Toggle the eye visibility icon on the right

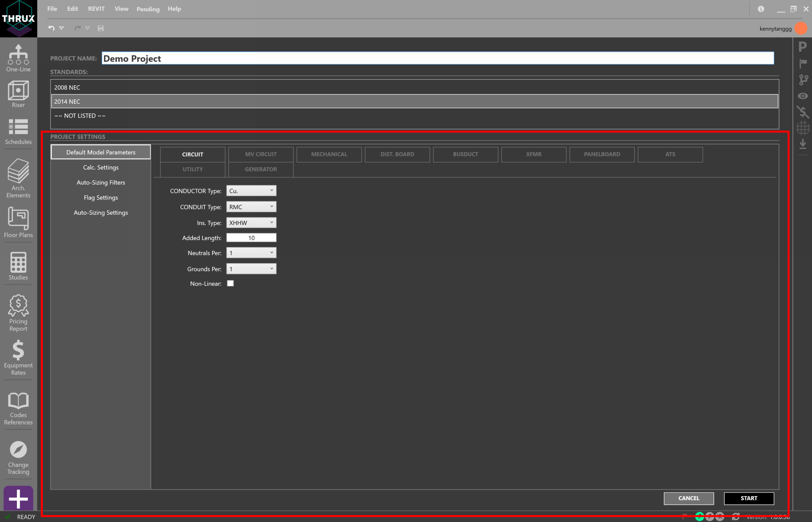(802, 96)
